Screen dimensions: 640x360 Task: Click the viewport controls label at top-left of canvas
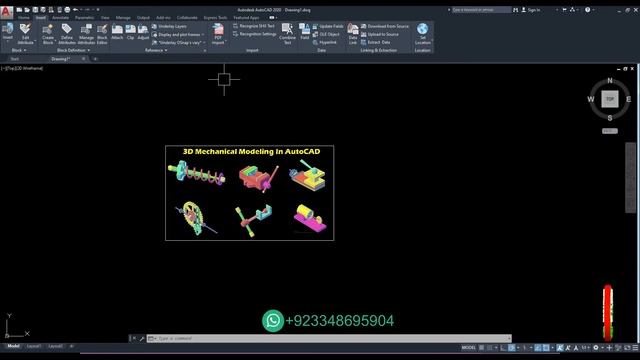click(22, 68)
